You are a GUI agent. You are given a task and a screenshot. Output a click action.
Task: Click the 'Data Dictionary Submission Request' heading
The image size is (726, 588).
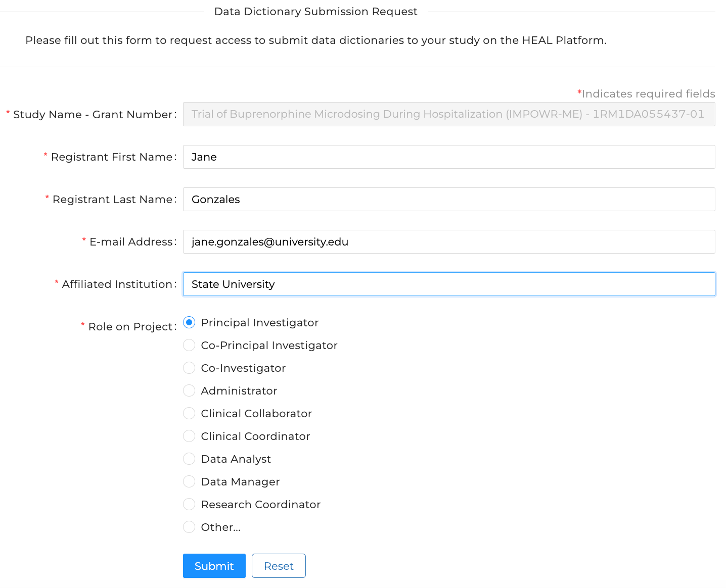click(316, 12)
